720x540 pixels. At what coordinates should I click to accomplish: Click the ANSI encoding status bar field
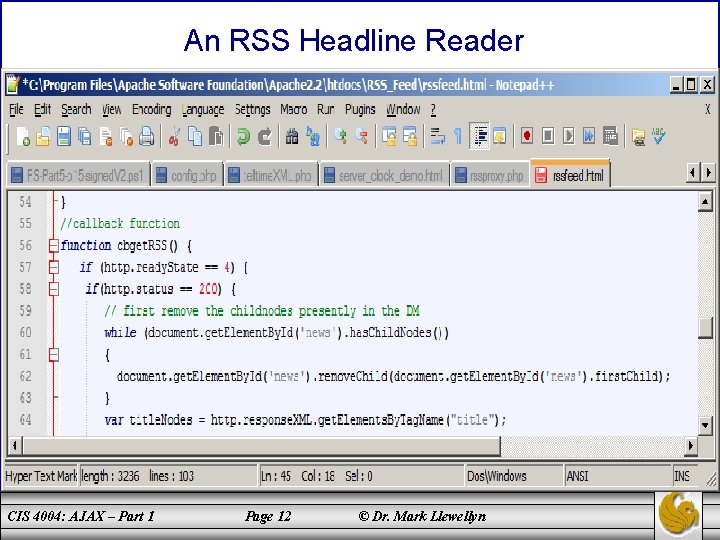617,476
